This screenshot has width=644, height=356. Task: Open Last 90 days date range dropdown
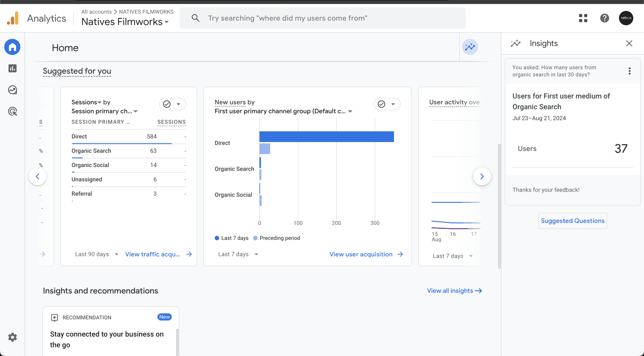97,254
